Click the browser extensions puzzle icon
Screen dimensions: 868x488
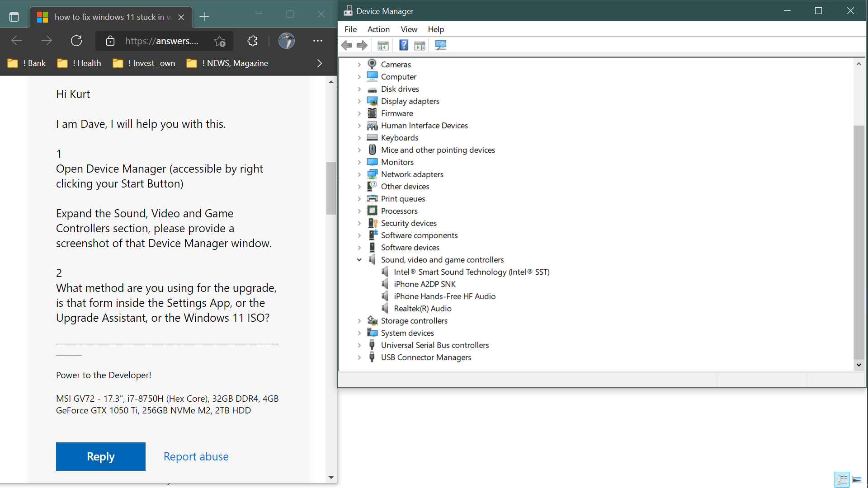[x=252, y=41]
